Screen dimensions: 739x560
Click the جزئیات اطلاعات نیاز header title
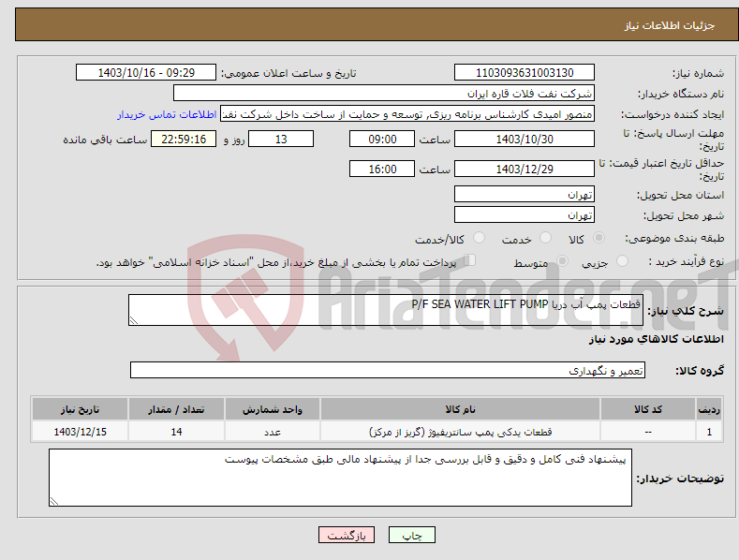pos(670,25)
